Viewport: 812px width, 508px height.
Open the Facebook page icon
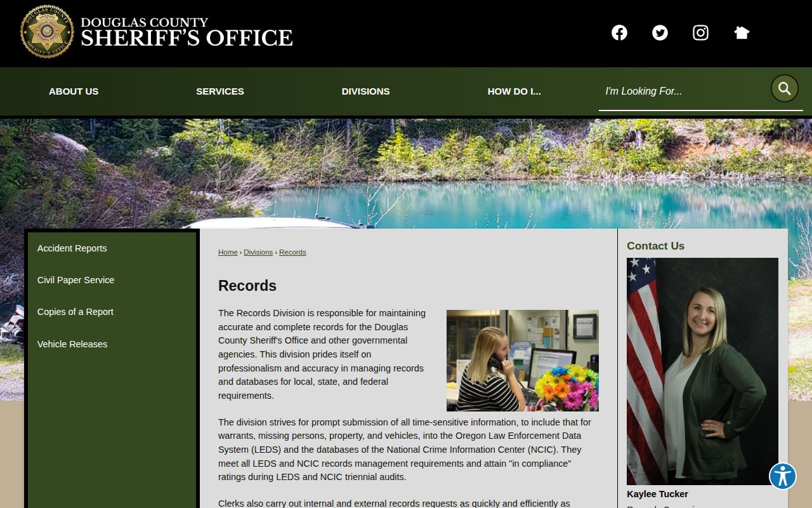pos(619,32)
